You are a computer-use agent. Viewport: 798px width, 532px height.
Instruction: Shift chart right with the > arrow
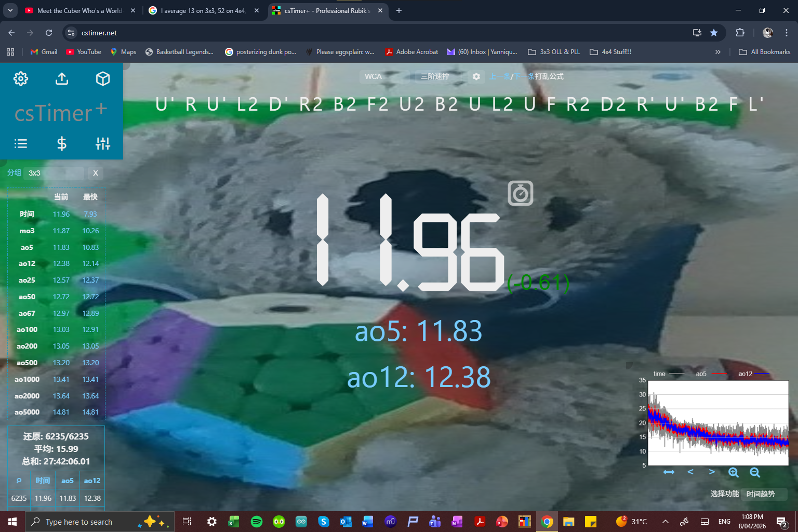click(712, 472)
